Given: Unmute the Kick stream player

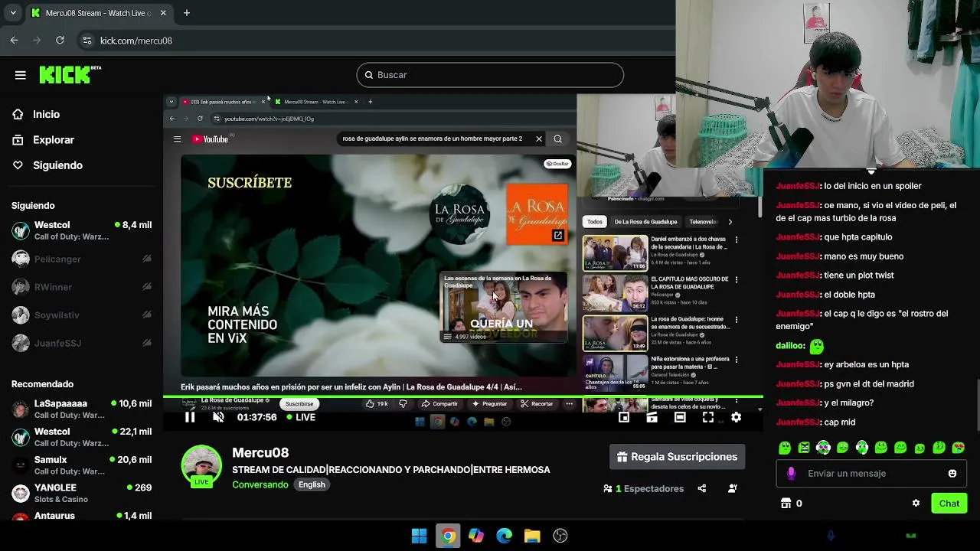Looking at the screenshot, I should pos(218,417).
